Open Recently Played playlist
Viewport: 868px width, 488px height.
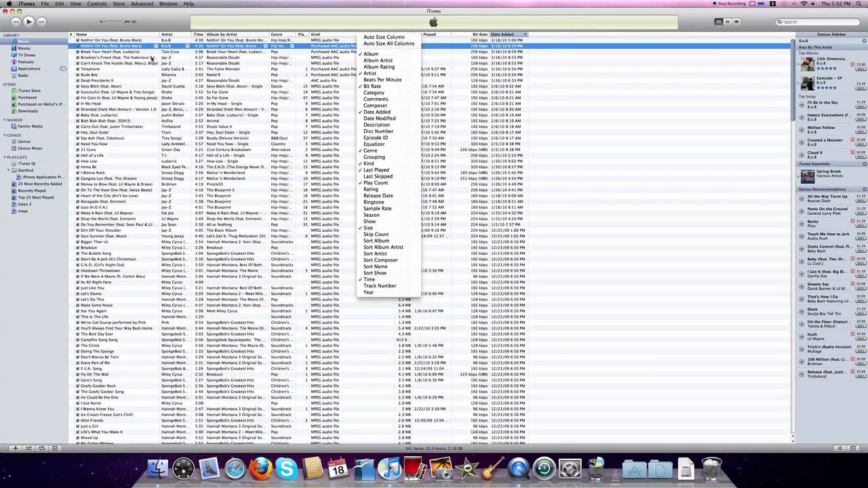tap(32, 190)
